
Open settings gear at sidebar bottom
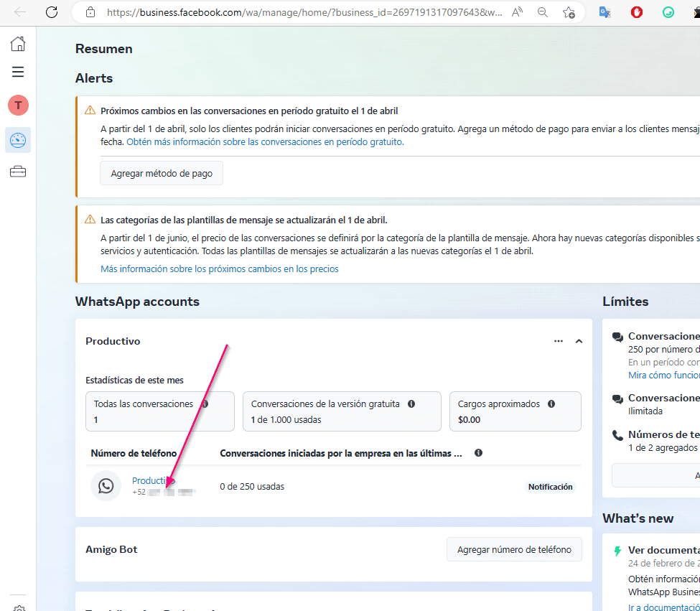click(x=19, y=608)
